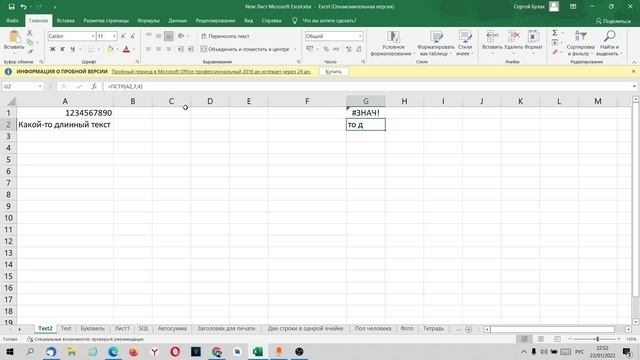This screenshot has height=360, width=640.
Task: Open the number format (Общий) combo box
Action: pyautogui.click(x=334, y=36)
